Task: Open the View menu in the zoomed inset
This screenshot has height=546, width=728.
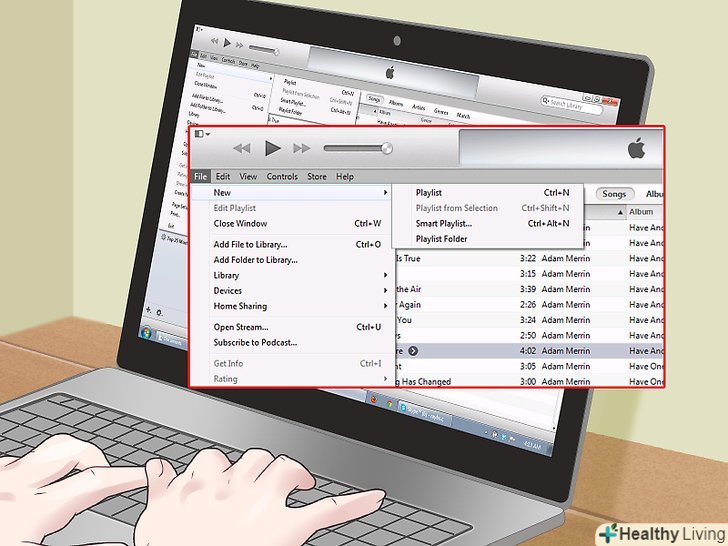Action: (248, 176)
